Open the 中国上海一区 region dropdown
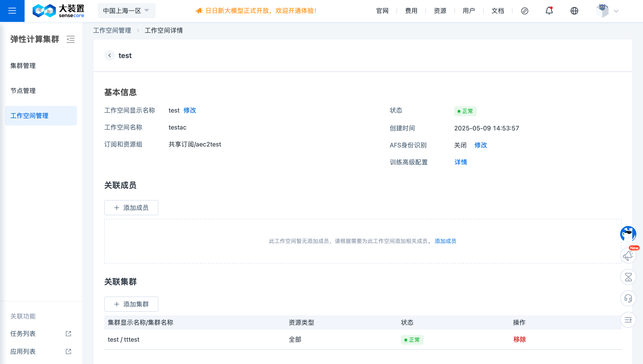 coord(126,11)
